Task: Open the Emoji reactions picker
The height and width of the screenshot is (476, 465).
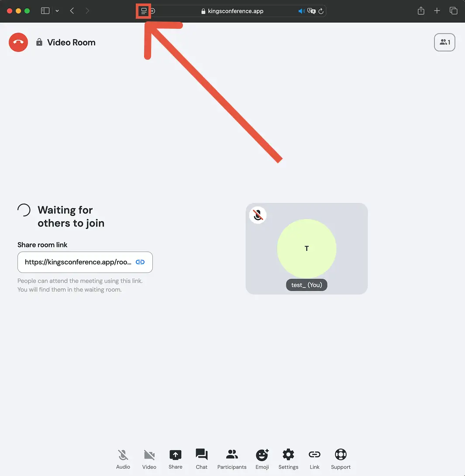Action: (262, 459)
